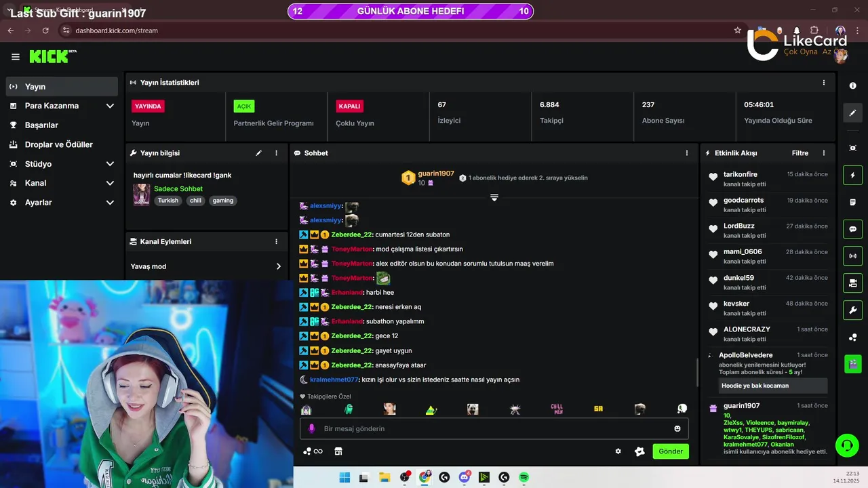Screen dimensions: 868x488
Task: Focus the Bir mesaj gönderin input
Action: (494, 428)
